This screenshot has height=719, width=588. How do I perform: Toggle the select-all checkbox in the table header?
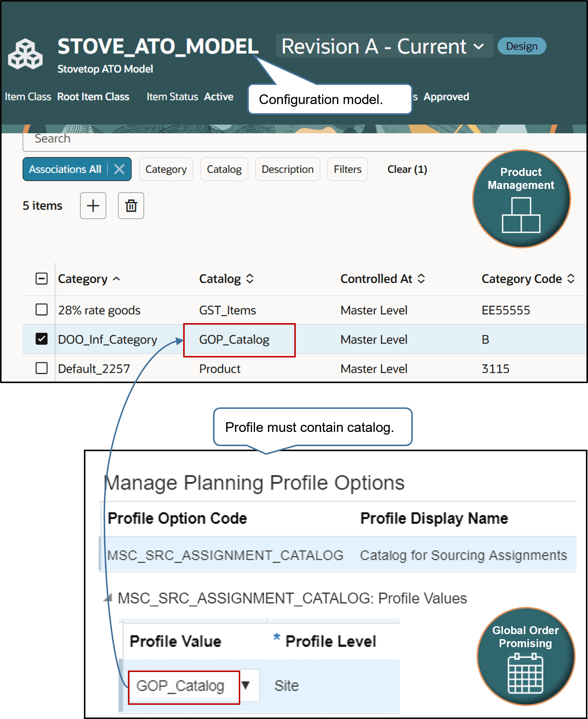(41, 278)
